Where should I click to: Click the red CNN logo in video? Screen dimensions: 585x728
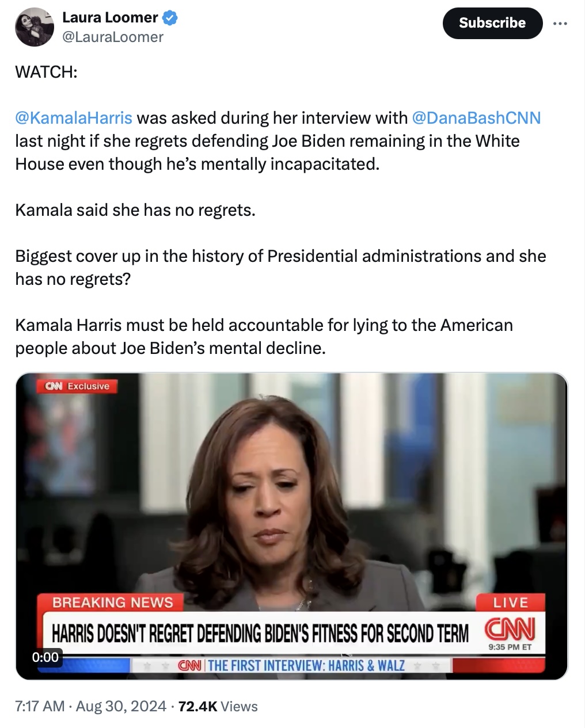point(510,629)
